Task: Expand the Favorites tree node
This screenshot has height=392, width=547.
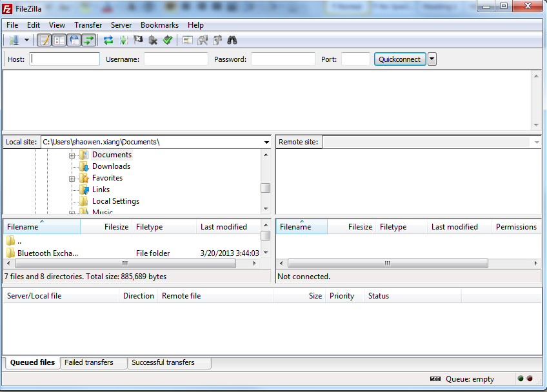Action: pyautogui.click(x=72, y=179)
